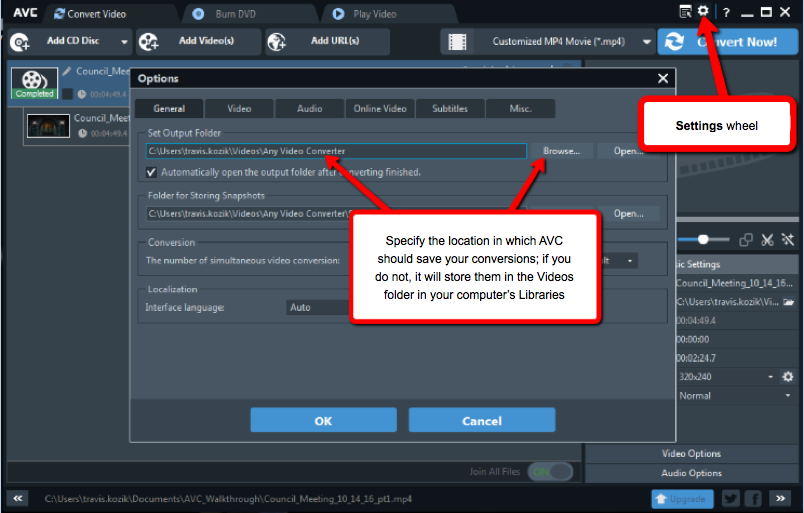Viewport: 804px width, 513px height.
Task: Click Add Video(s) button
Action: pyautogui.click(x=198, y=42)
